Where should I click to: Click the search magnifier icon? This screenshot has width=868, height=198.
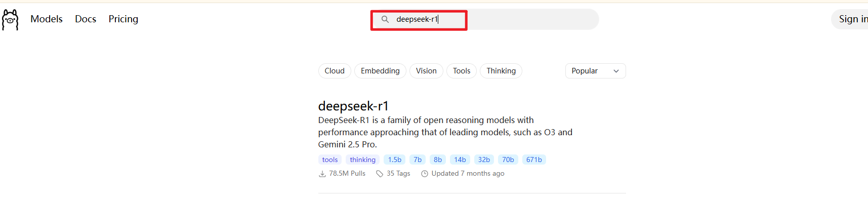(x=385, y=19)
